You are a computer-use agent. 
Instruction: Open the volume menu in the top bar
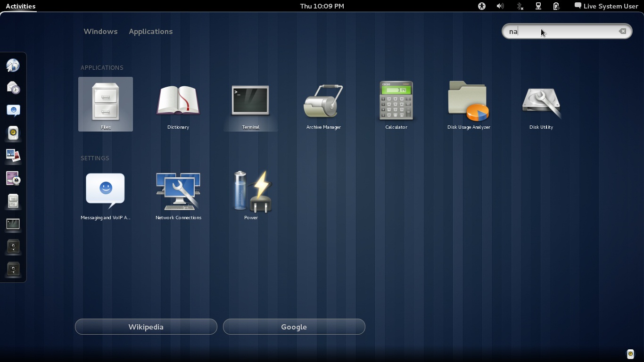pos(500,6)
